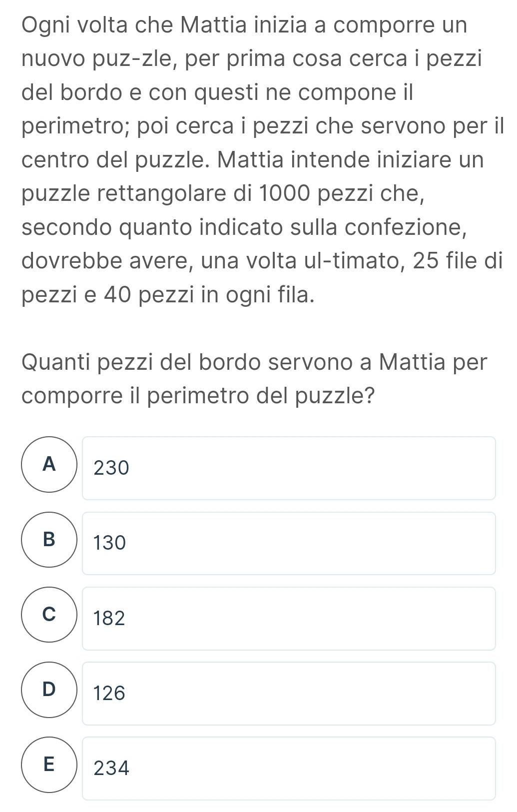Mark the circle labeled E
This screenshot has width=517, height=812.
[49, 765]
